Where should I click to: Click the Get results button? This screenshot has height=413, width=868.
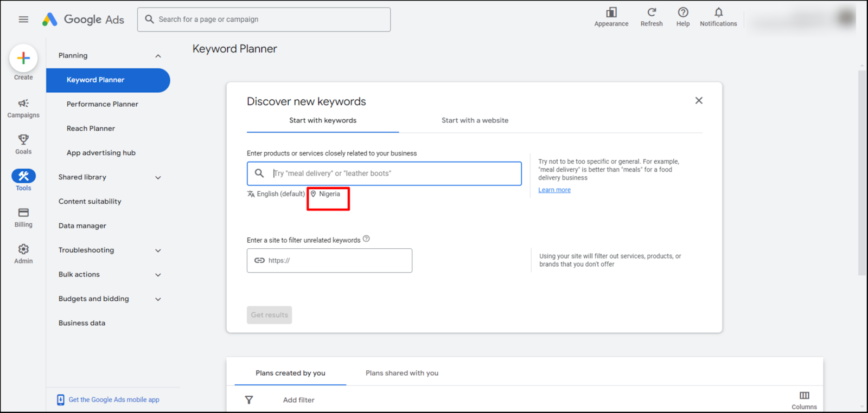coord(269,315)
